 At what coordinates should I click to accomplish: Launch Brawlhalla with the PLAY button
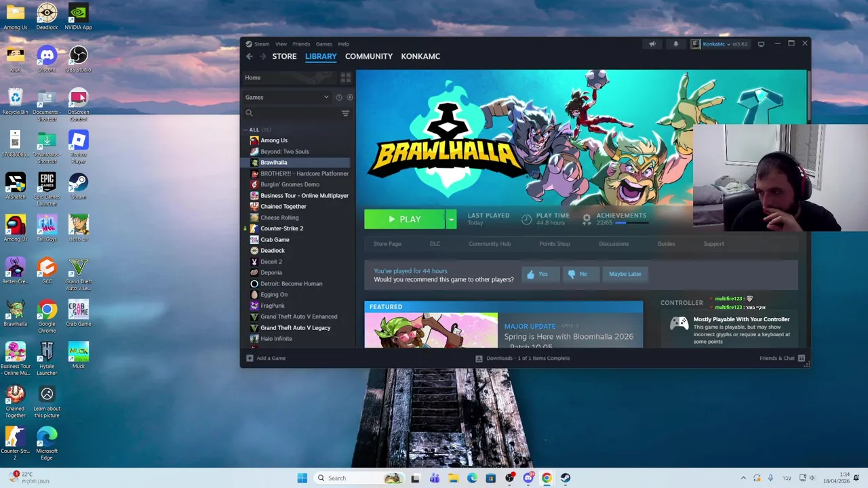pos(405,219)
